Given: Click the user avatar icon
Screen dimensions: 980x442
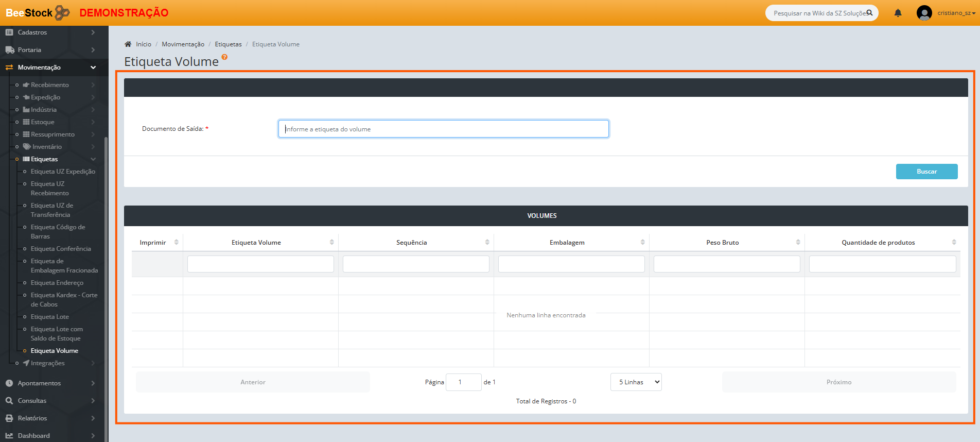Looking at the screenshot, I should click(924, 13).
